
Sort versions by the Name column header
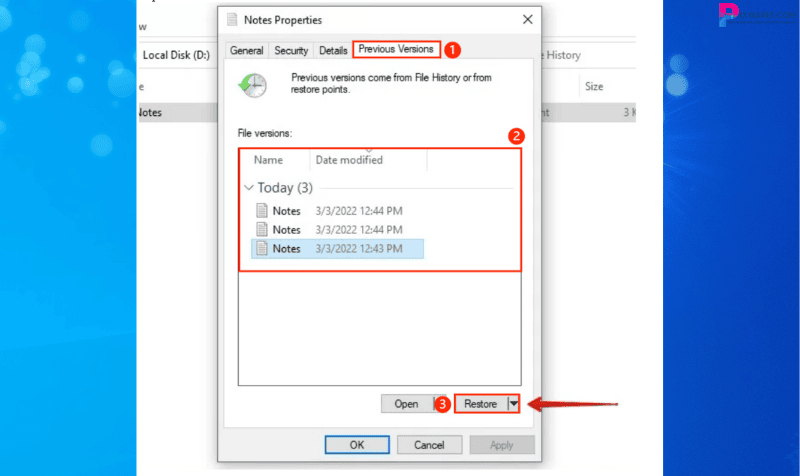click(268, 160)
